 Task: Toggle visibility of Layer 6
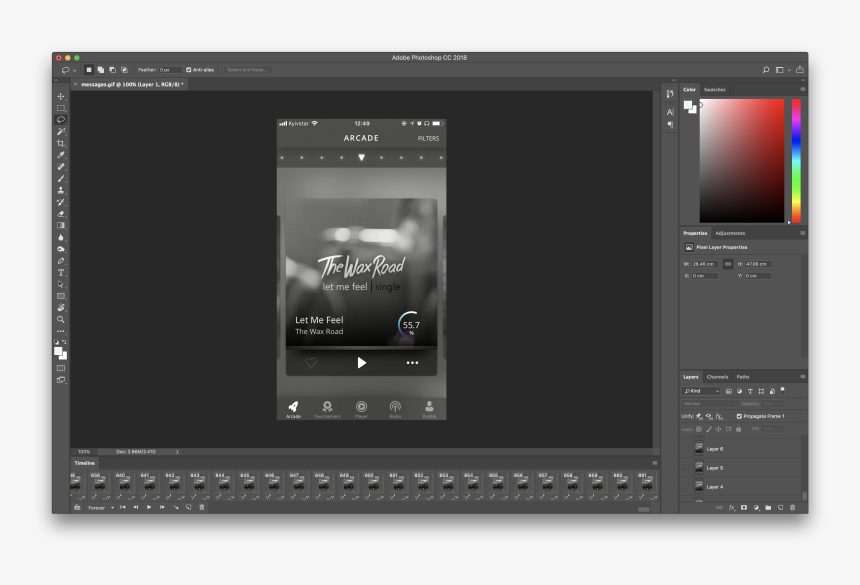686,448
